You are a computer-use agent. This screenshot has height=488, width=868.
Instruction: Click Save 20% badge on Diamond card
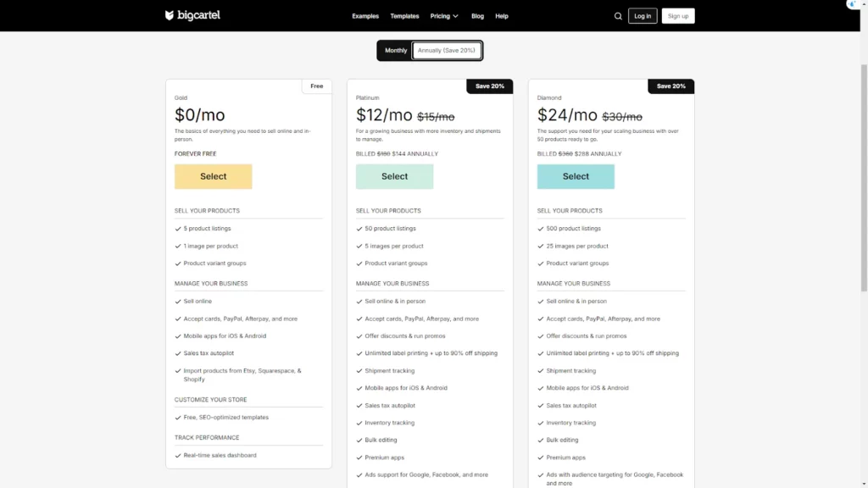click(670, 86)
